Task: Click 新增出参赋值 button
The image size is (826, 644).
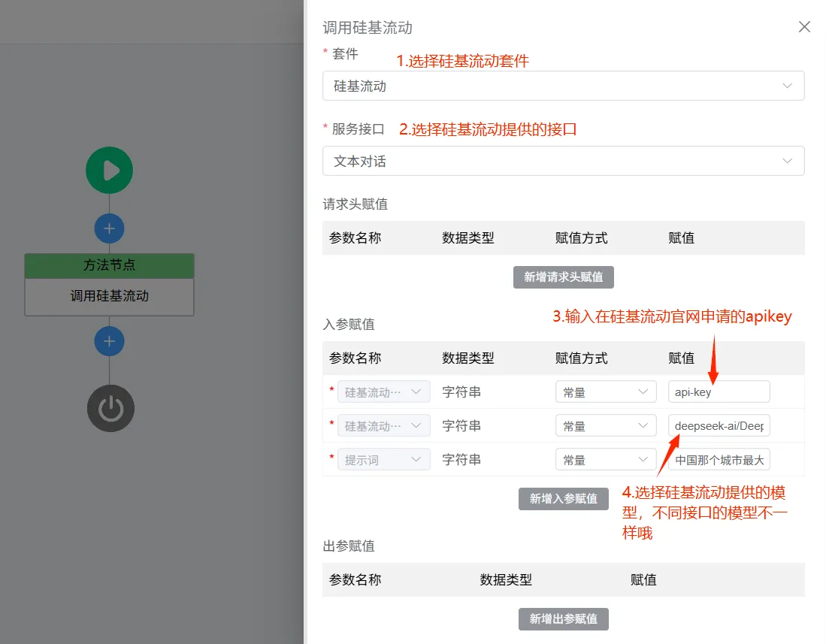Action: pos(563,619)
